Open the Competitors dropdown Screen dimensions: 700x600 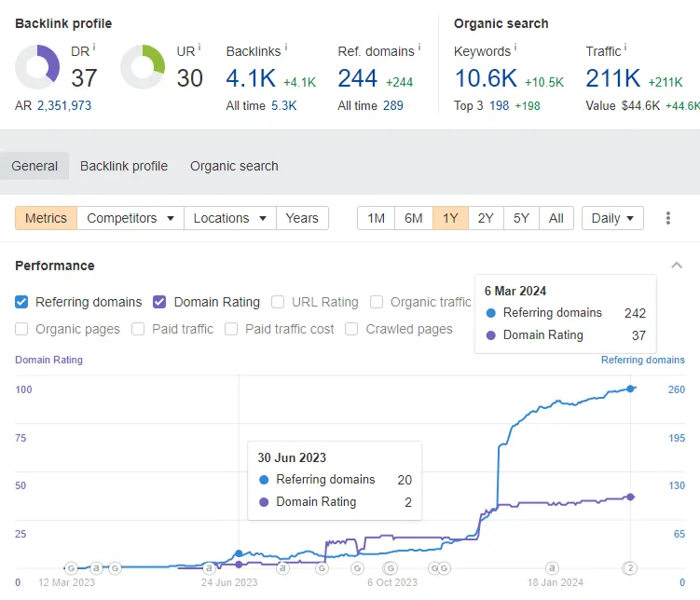[x=130, y=218]
